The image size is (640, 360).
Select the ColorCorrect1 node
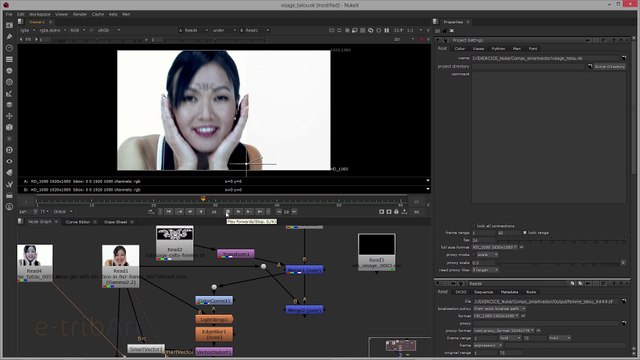coord(214,301)
